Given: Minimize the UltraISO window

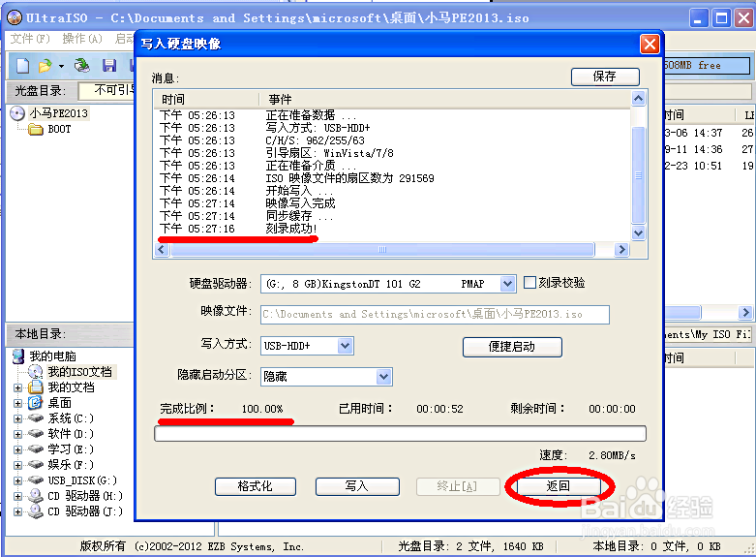Looking at the screenshot, I should (698, 18).
